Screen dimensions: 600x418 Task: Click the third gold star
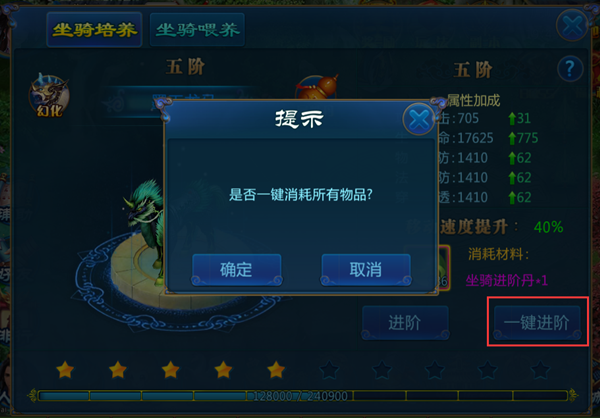point(170,369)
